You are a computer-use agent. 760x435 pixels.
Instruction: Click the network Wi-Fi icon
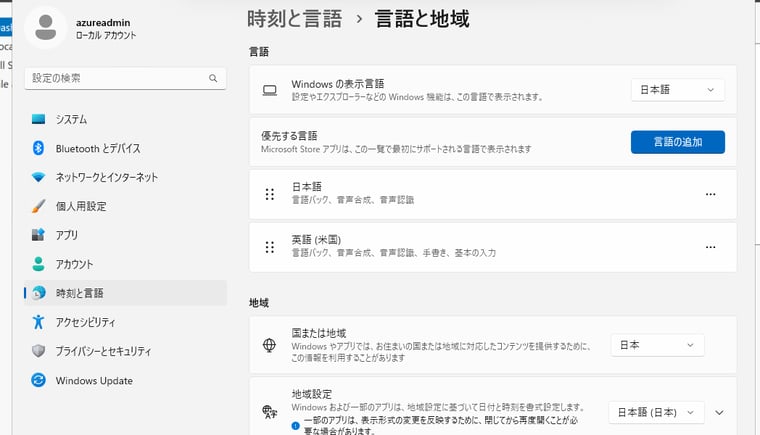[38, 177]
